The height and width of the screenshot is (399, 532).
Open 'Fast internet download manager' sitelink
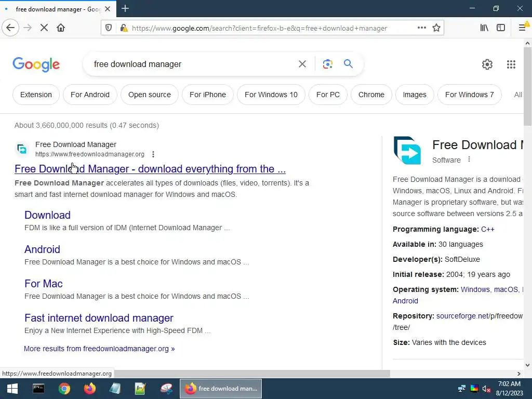[99, 318]
